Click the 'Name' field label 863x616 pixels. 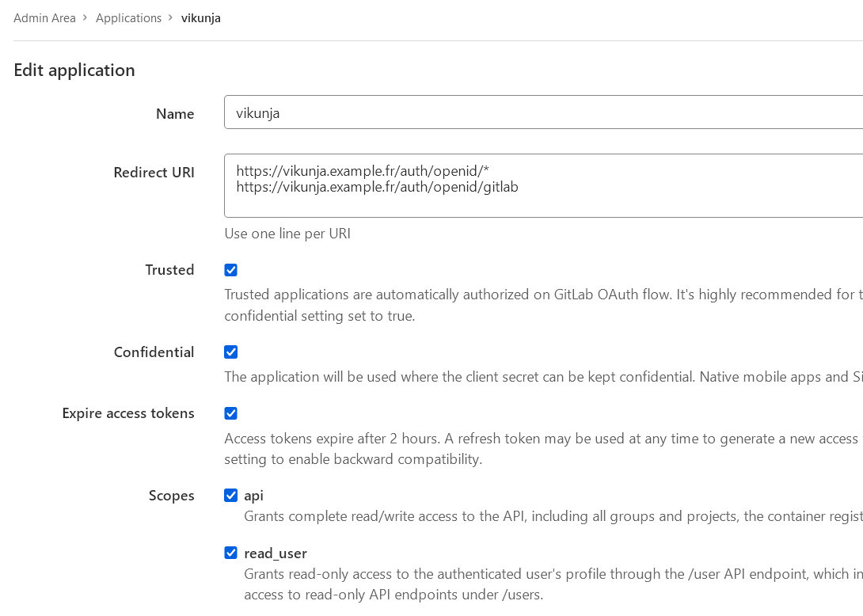[x=175, y=114]
